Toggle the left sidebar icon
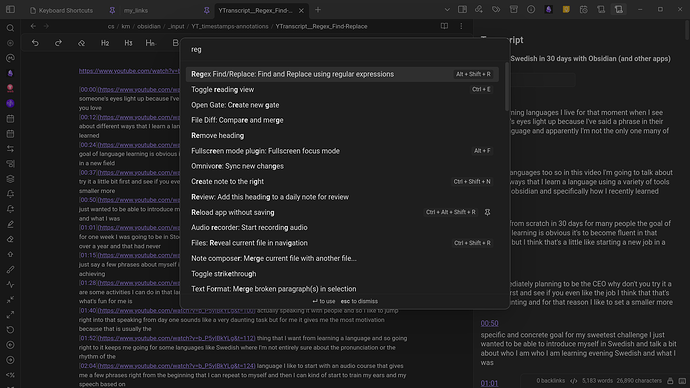 10,10
